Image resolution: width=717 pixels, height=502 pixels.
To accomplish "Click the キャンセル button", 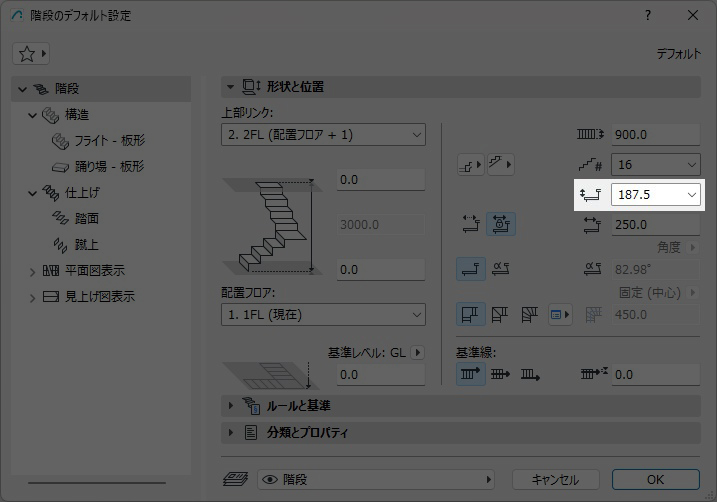I will (554, 479).
